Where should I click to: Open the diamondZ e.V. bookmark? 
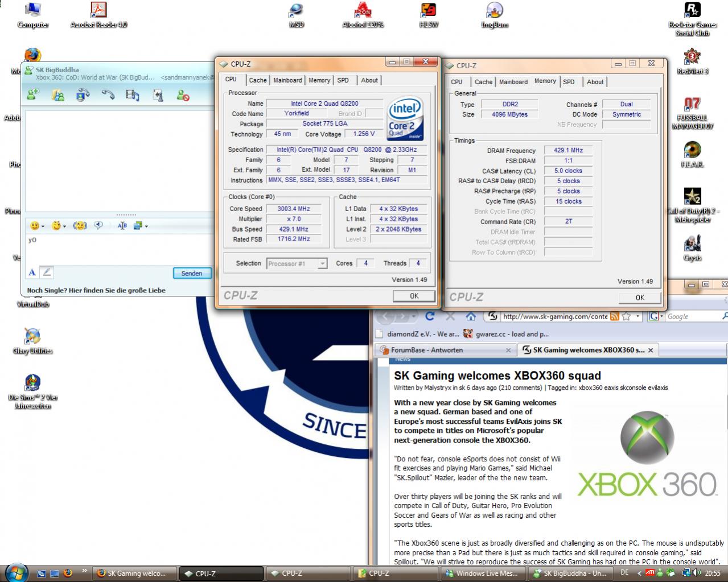418,334
